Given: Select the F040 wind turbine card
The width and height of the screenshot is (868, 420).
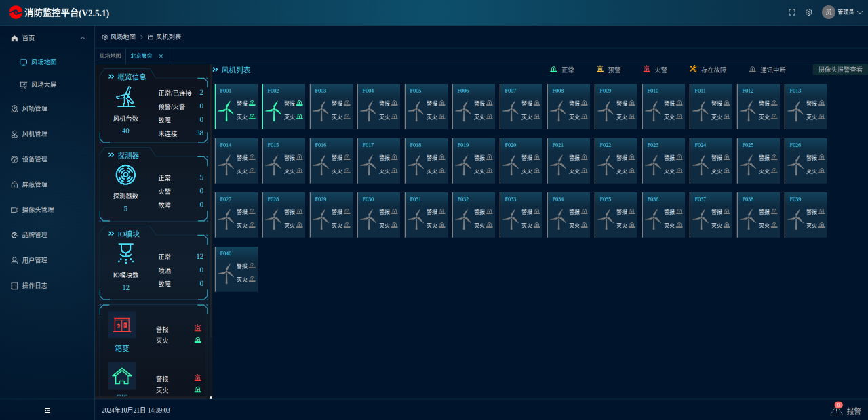Looking at the screenshot, I should click(x=236, y=270).
